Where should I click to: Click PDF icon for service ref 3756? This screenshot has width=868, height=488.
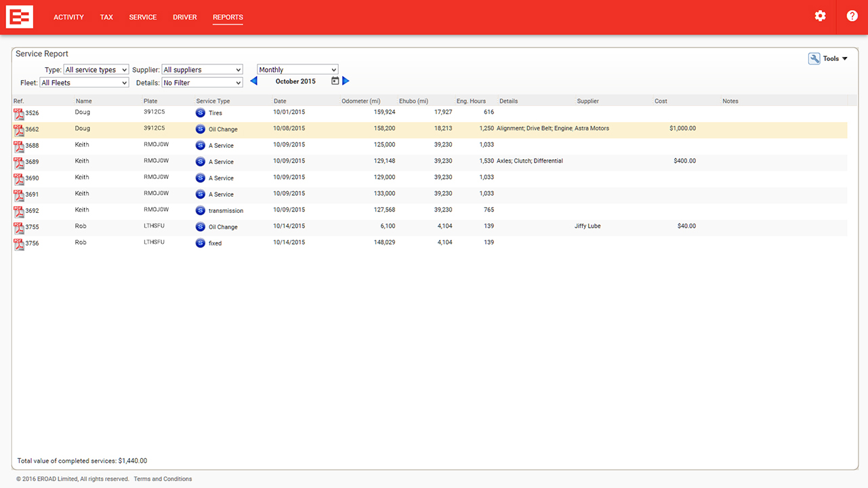[19, 243]
